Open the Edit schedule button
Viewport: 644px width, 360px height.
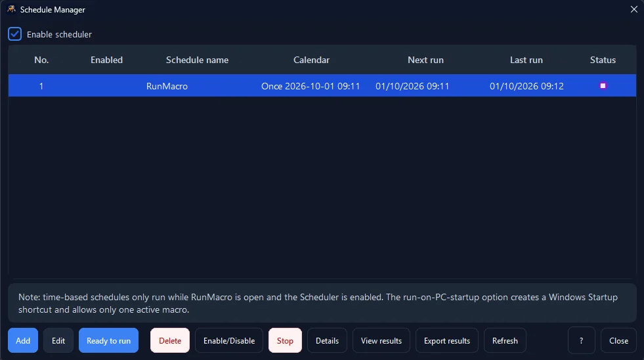(58, 341)
